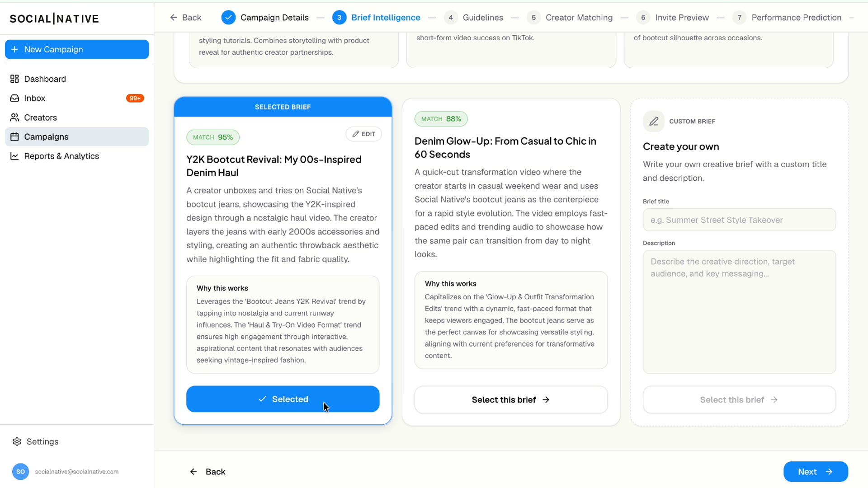The image size is (868, 488).
Task: Click Why this works in Denim Glow-Up brief
Action: [451, 284]
